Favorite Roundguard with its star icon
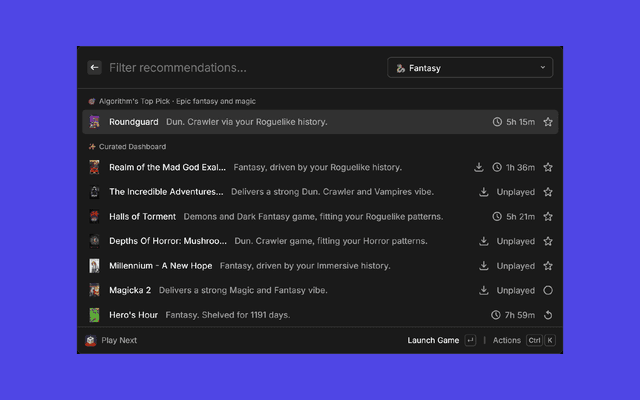The width and height of the screenshot is (640, 400). [548, 122]
